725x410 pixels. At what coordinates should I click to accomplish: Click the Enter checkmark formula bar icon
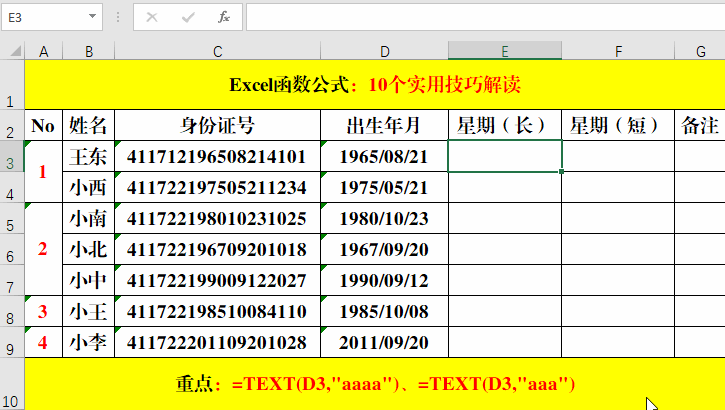pyautogui.click(x=188, y=18)
